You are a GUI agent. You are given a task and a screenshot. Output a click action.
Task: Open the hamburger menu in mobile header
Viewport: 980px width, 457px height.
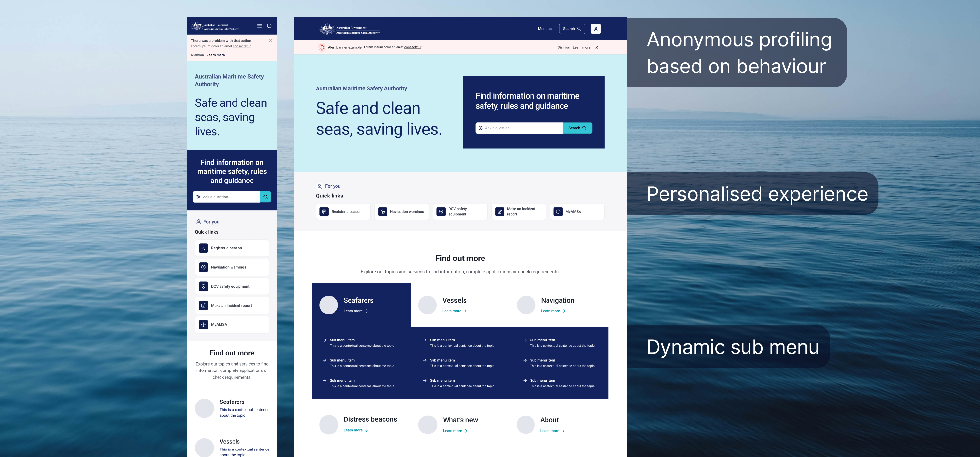tap(259, 26)
